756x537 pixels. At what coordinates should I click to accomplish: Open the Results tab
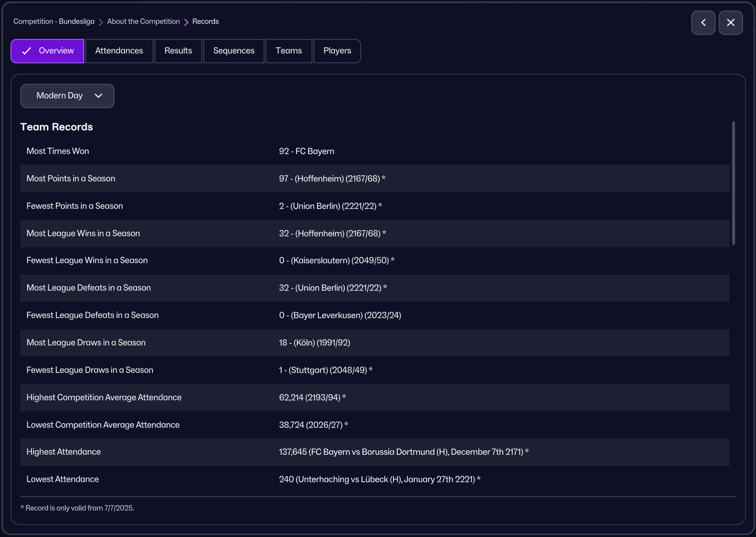(x=178, y=51)
